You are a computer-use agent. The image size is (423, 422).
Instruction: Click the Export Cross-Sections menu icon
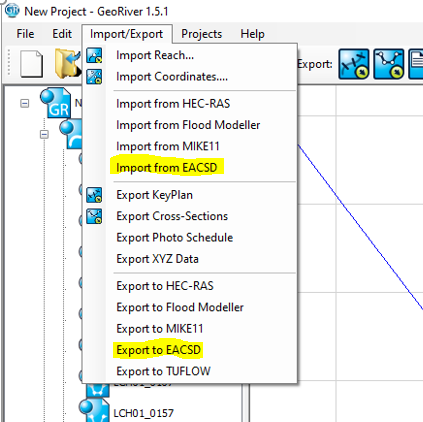(94, 216)
